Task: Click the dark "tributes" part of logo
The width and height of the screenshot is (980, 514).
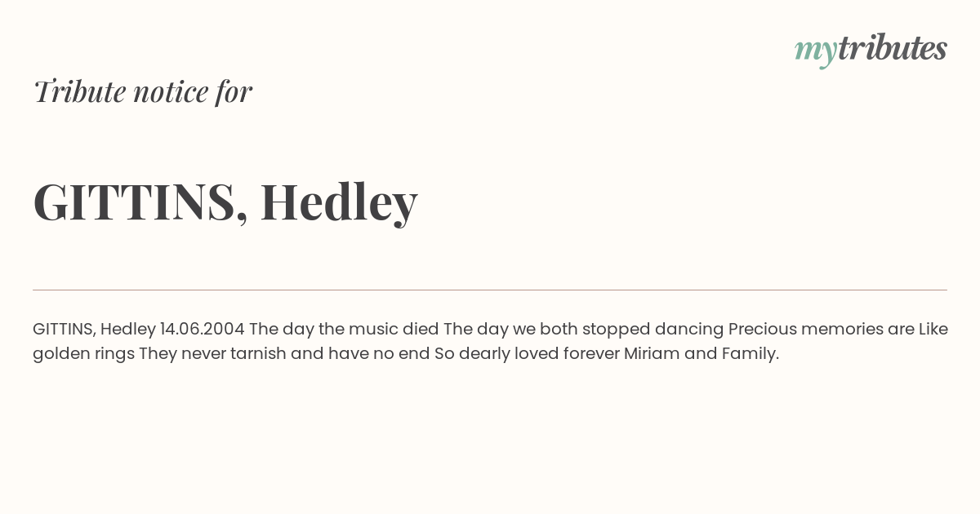Action: point(892,47)
